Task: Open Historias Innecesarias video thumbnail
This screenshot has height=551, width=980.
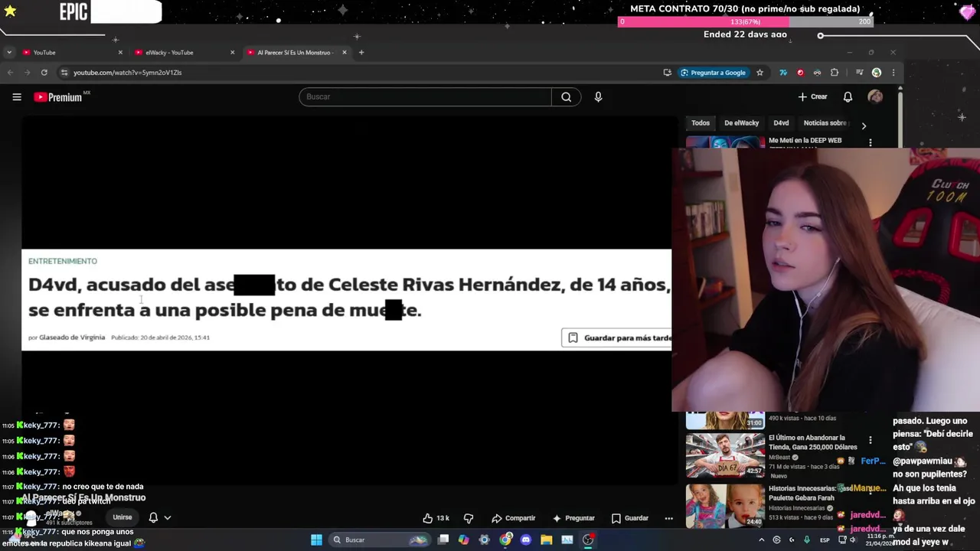Action: coord(725,506)
